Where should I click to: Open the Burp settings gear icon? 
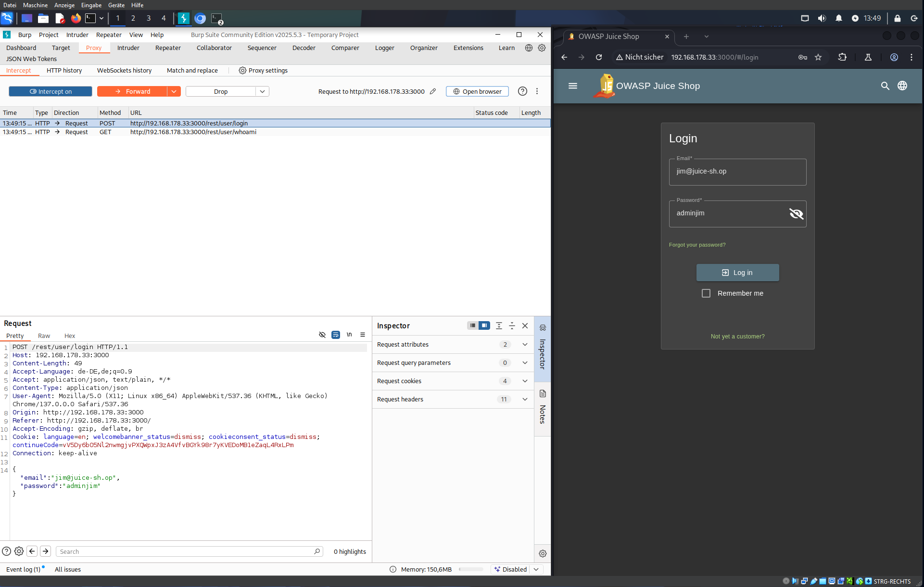coord(542,48)
